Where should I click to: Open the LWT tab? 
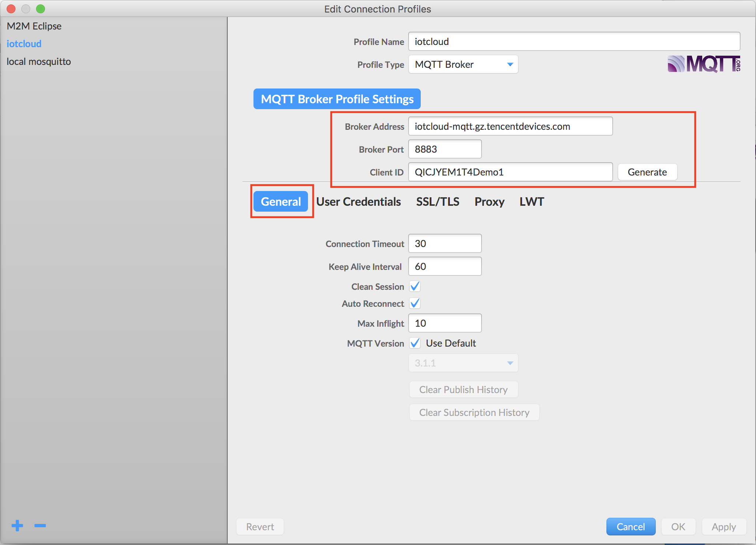(532, 201)
